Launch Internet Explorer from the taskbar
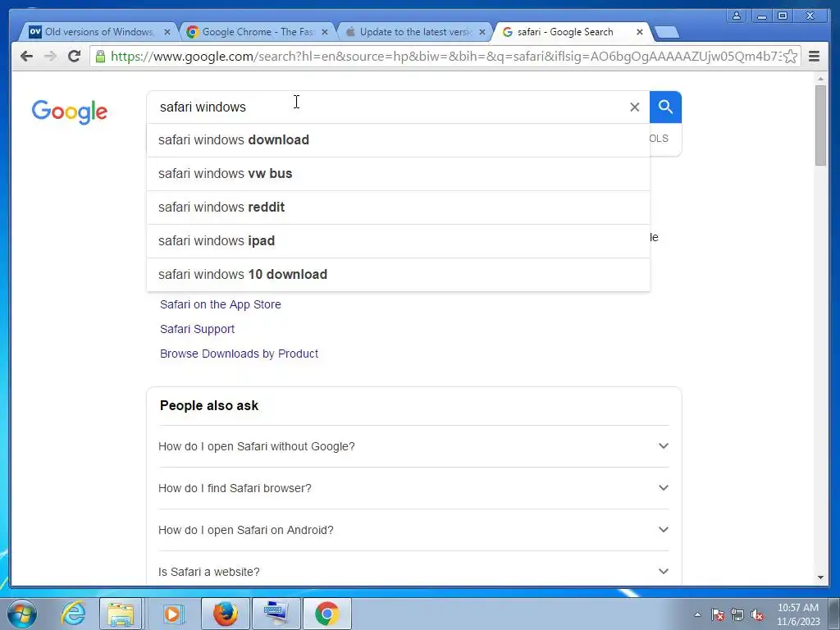Image resolution: width=840 pixels, height=630 pixels. coord(73,614)
